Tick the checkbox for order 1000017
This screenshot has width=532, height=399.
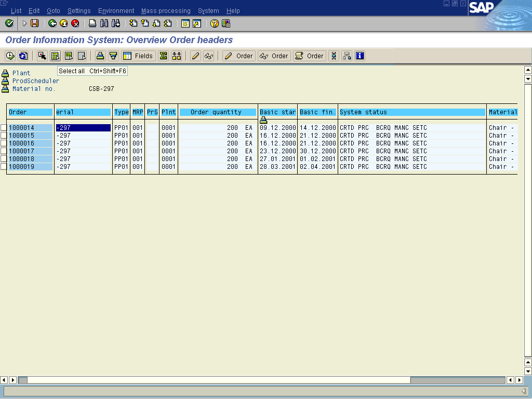4,151
